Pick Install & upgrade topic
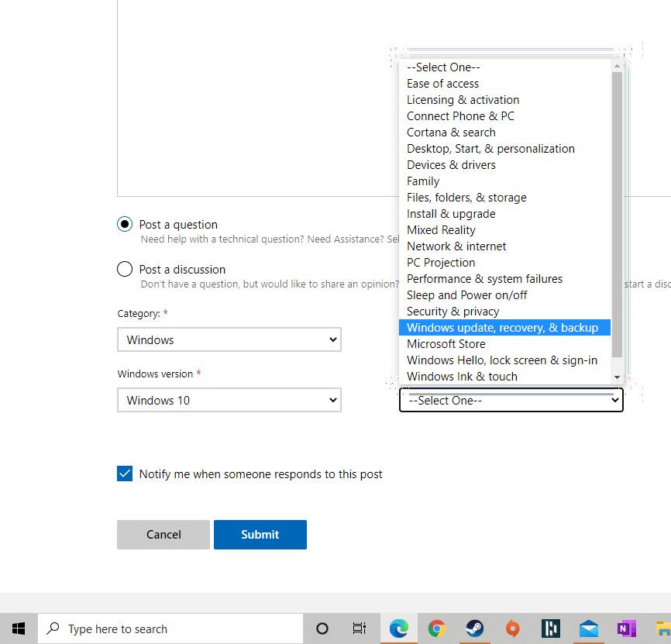Image resolution: width=671 pixels, height=644 pixels. coord(504,214)
